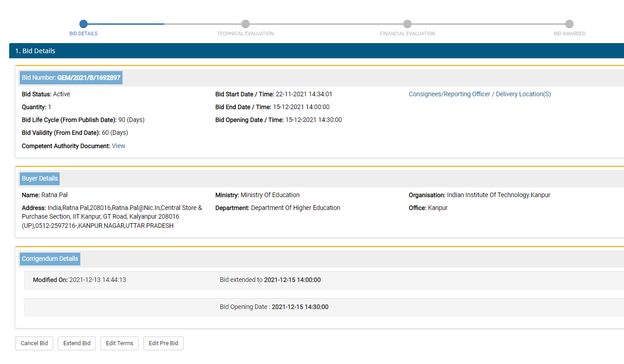The image size is (624, 364).
Task: Click the Quantity value 1
Action: (x=50, y=107)
